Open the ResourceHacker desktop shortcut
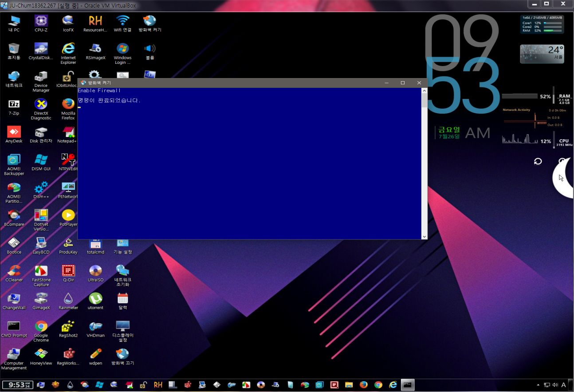 95,24
